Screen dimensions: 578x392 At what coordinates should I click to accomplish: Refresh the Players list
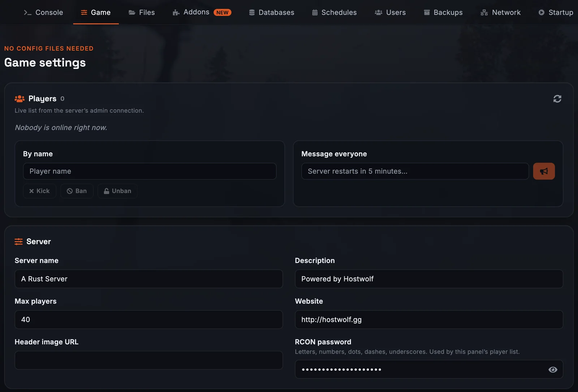tap(557, 99)
